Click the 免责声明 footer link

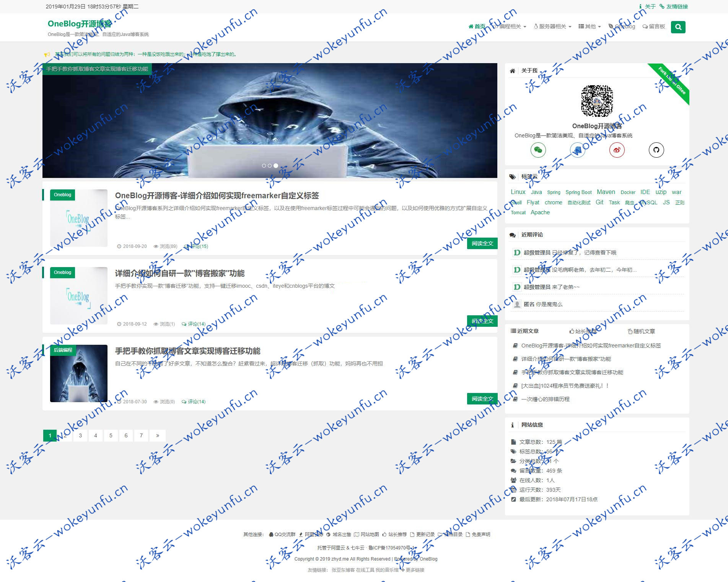point(478,535)
